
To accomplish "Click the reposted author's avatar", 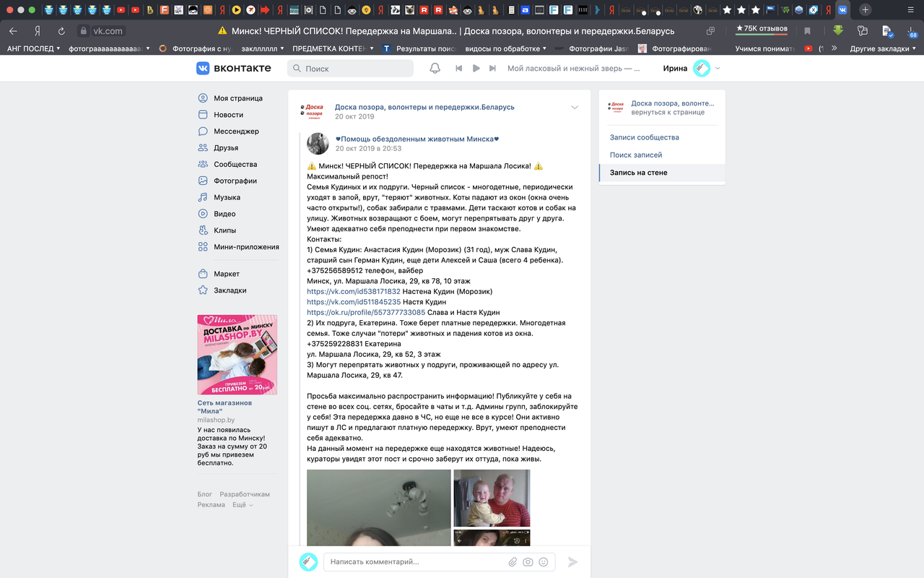I will click(318, 143).
